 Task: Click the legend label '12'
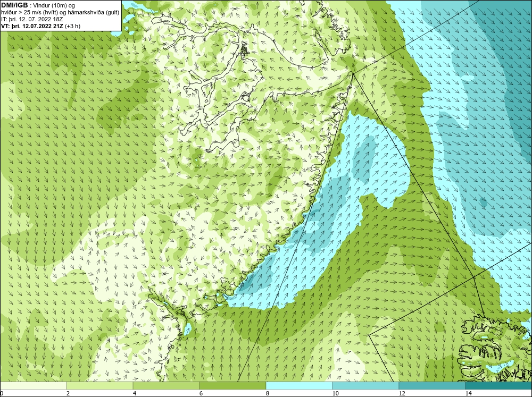coord(402,393)
